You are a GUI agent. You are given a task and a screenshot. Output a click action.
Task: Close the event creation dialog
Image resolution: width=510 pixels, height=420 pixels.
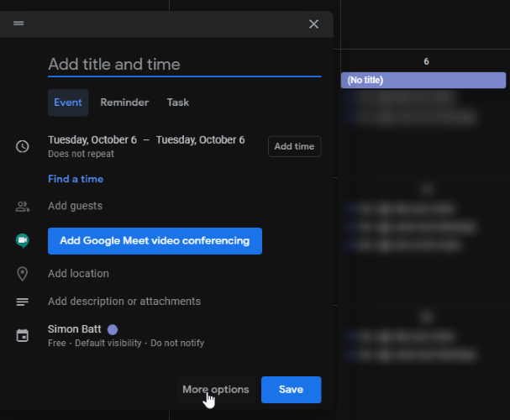[x=313, y=24]
